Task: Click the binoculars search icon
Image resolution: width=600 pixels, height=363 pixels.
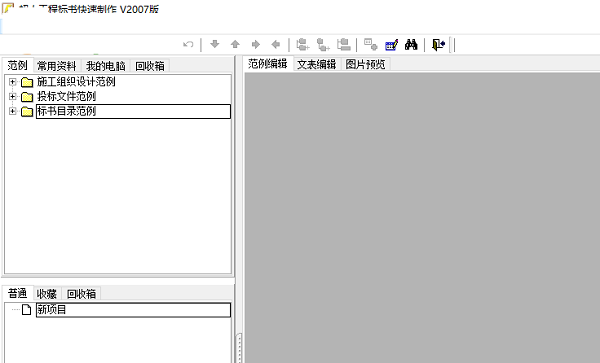Action: (x=411, y=45)
